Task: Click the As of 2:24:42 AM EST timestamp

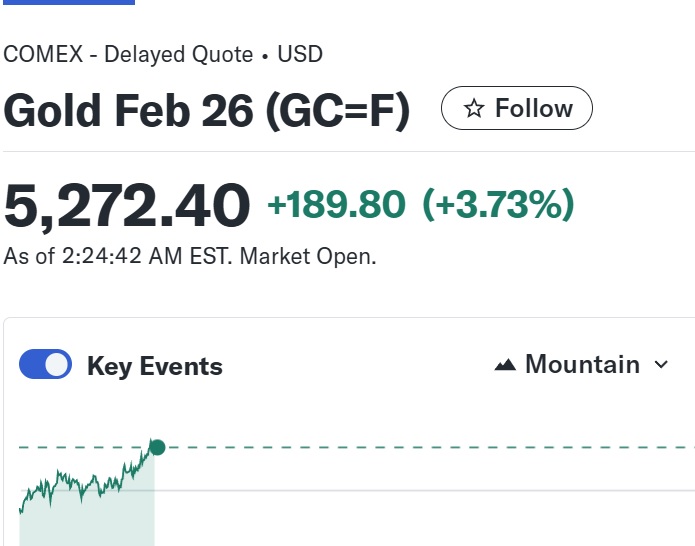Action: [117, 256]
